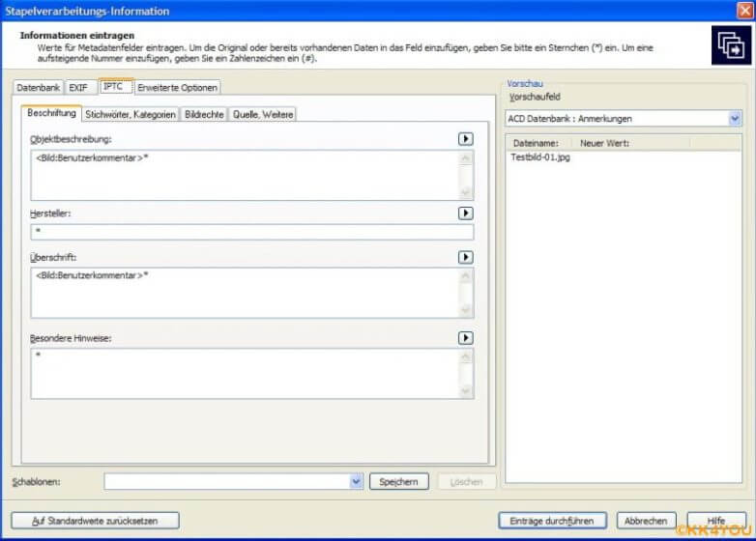Open the Stichwörter, Kategorien sub-tab

pos(131,115)
